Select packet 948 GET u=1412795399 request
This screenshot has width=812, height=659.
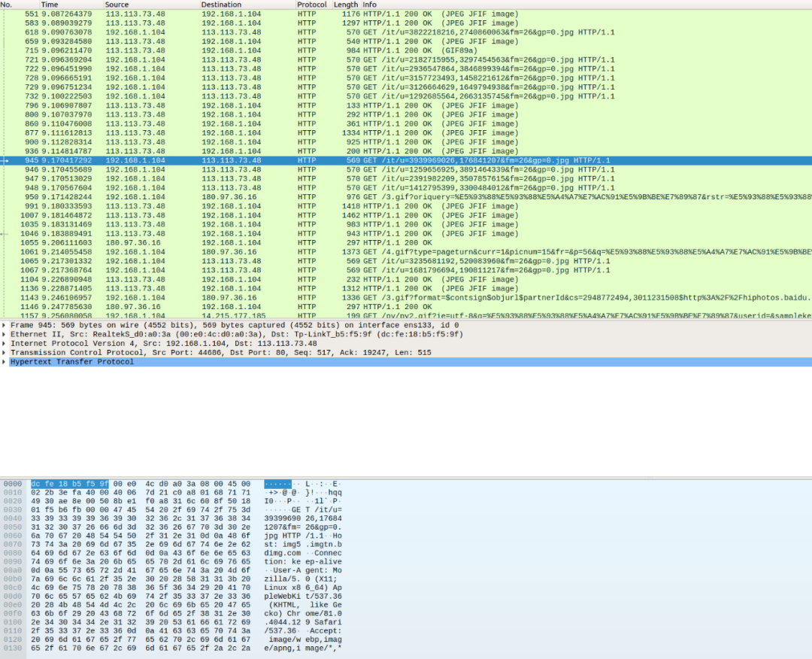click(x=406, y=188)
